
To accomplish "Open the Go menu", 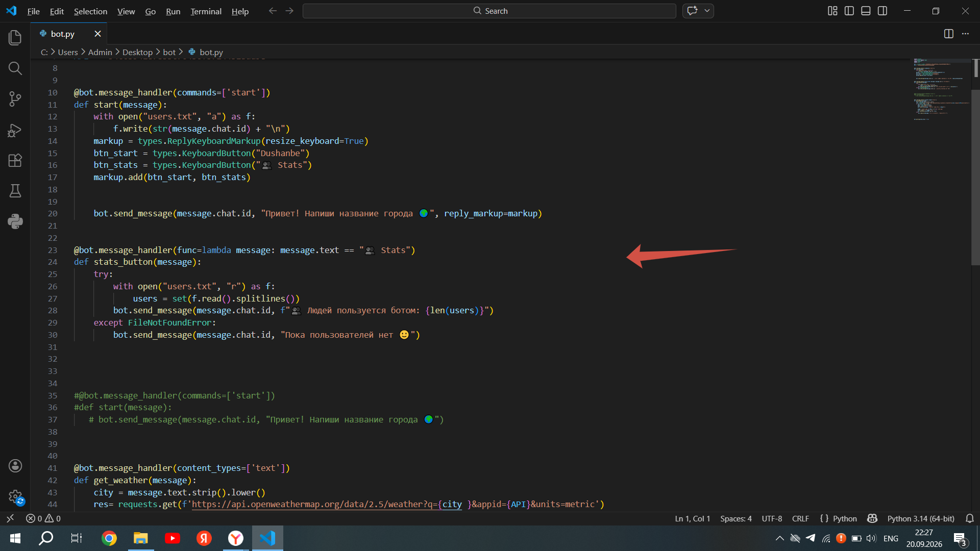I will click(x=151, y=11).
